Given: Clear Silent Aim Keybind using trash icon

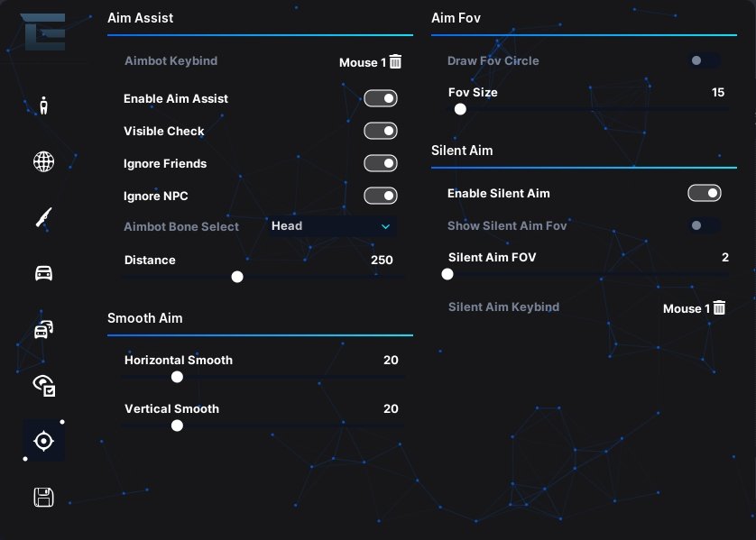Looking at the screenshot, I should [719, 307].
